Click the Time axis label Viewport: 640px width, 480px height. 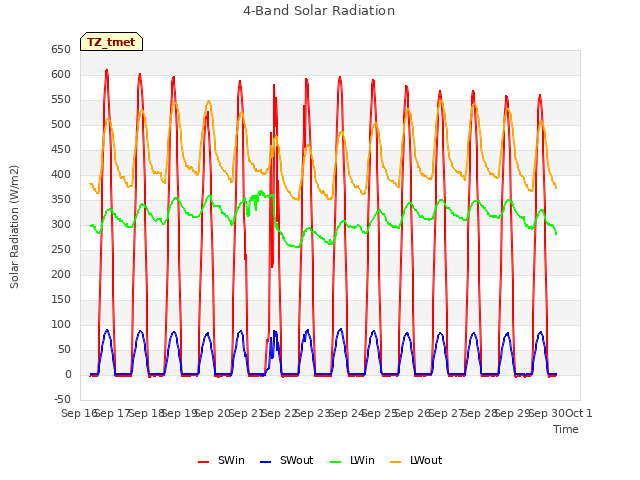click(566, 429)
